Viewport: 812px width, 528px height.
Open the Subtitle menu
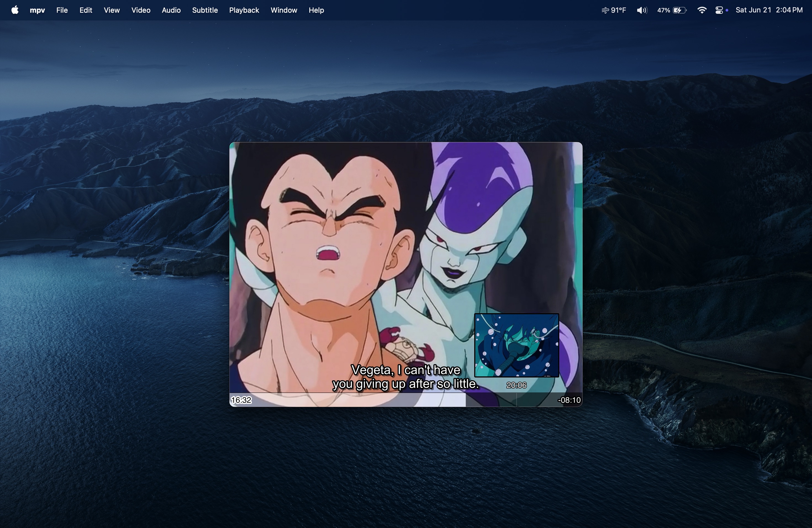[x=205, y=10]
